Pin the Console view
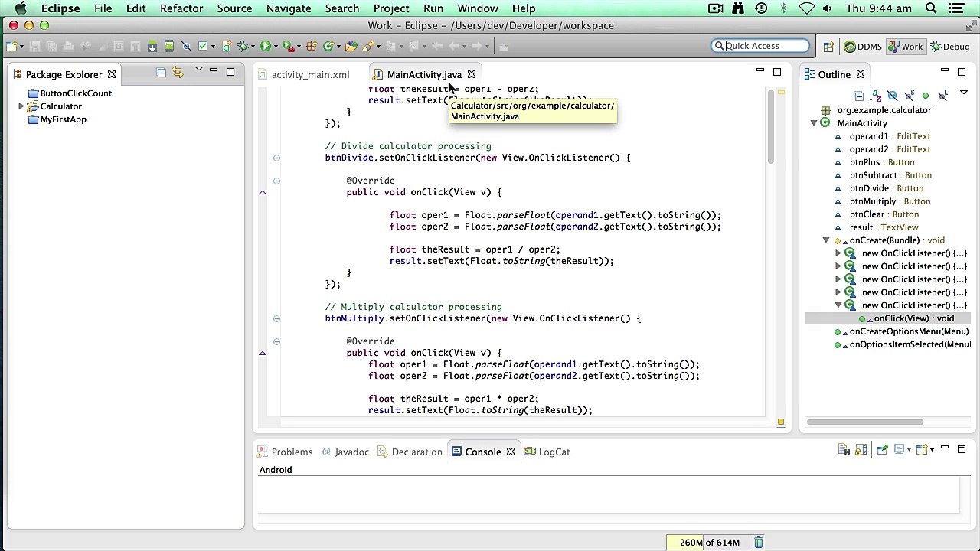Image resolution: width=980 pixels, height=551 pixels. 882,449
